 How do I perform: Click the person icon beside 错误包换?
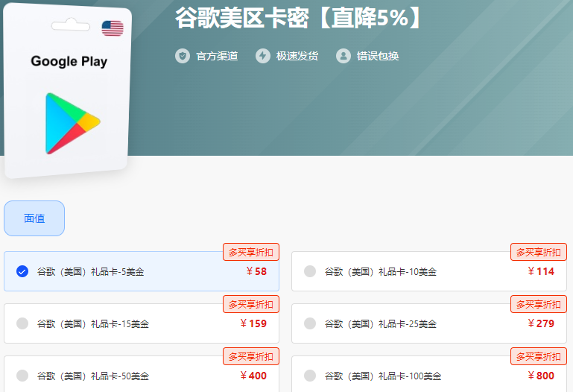[344, 56]
